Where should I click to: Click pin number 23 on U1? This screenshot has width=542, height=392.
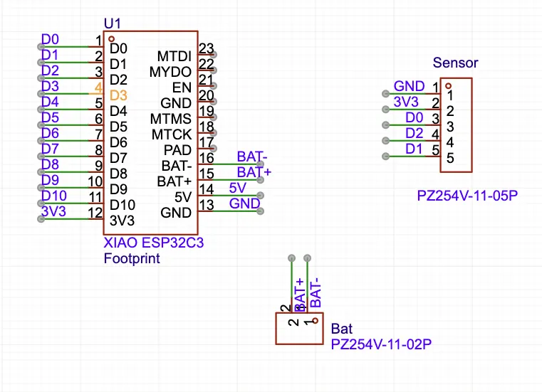pyautogui.click(x=207, y=48)
